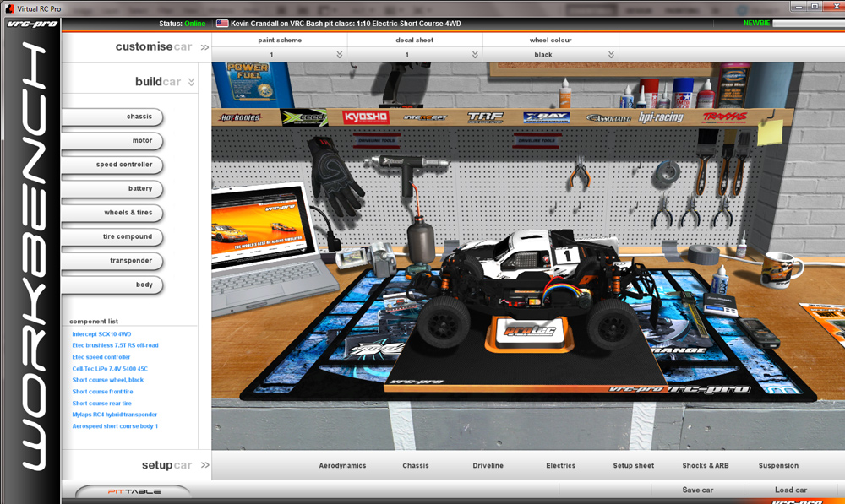Click the Xceed brand logo
Viewport: 845px width, 504px height.
304,117
